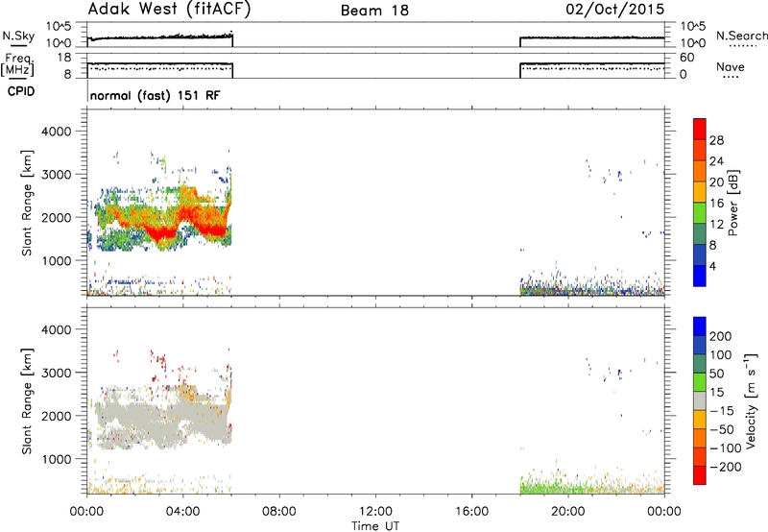The image size is (768, 532).
Task: Click the "12" label on the power color bar
Action: click(x=716, y=225)
